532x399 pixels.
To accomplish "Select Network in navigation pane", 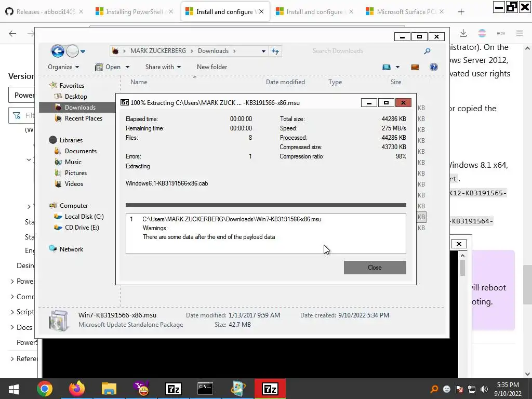I will pyautogui.click(x=71, y=249).
